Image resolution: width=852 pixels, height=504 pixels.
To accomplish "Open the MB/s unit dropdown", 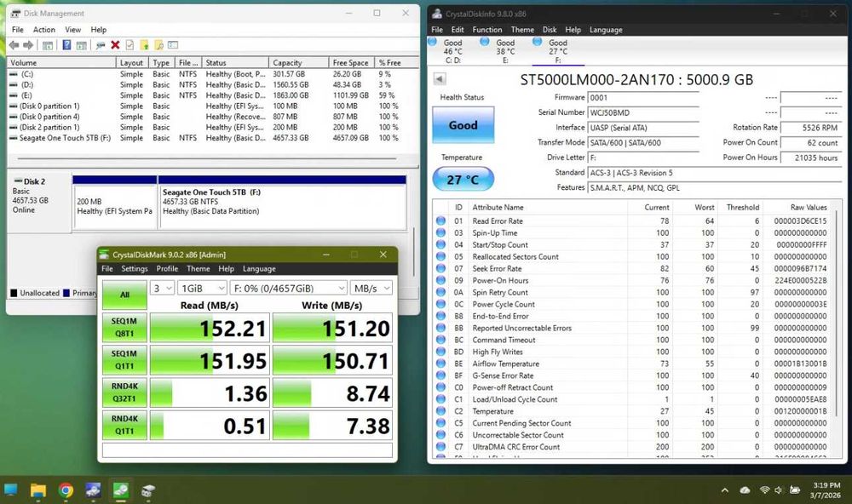I will tap(371, 289).
